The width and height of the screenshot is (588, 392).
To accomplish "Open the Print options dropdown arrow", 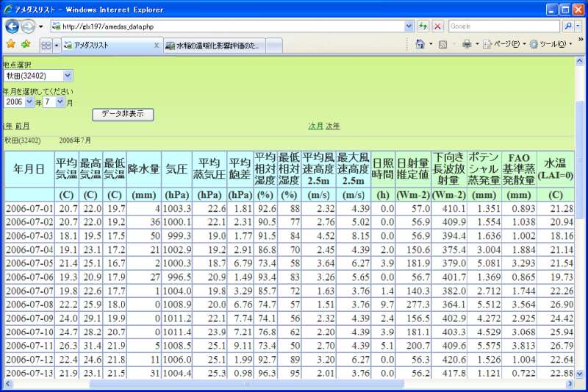I will [x=477, y=44].
